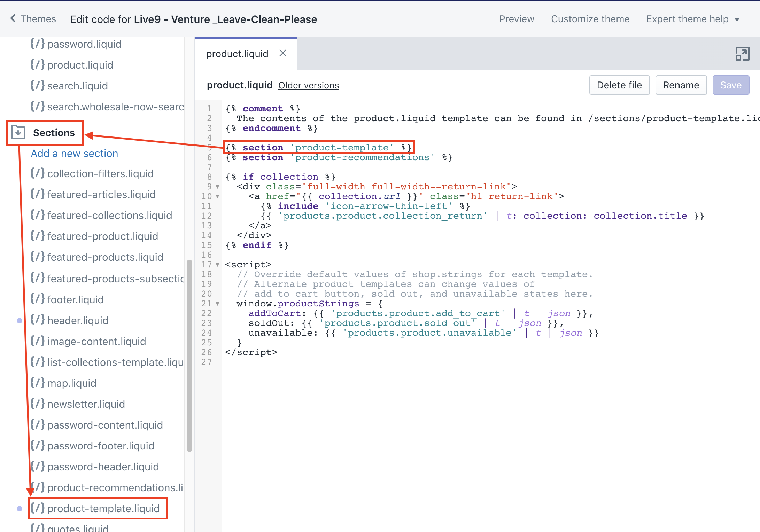Click the soldOut code line

406,323
